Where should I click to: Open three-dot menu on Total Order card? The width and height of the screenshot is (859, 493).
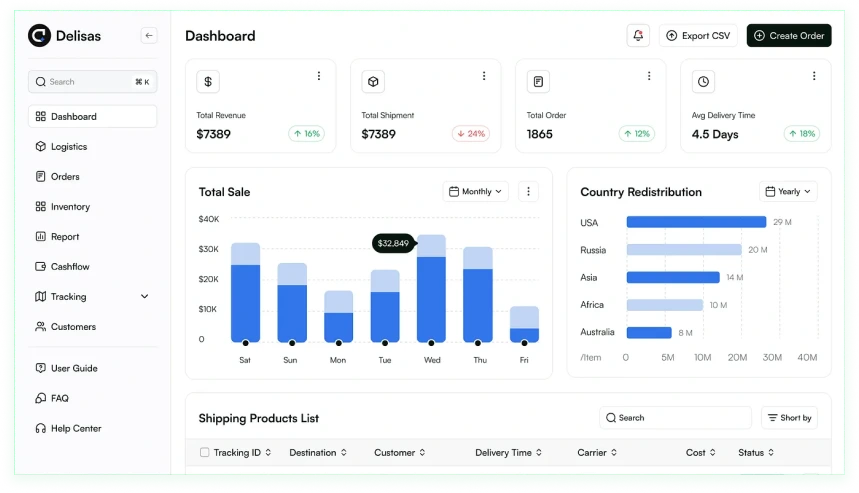coord(649,76)
